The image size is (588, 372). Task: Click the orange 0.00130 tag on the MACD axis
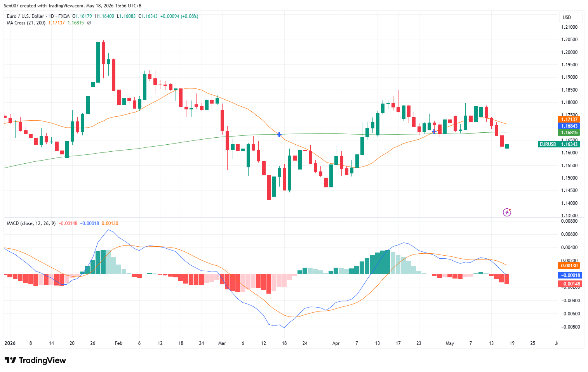click(x=569, y=266)
